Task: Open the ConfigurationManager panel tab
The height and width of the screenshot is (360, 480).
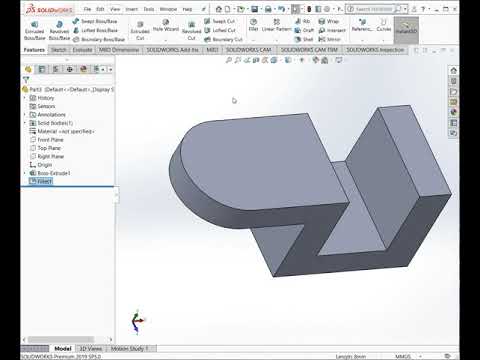Action: point(56,69)
